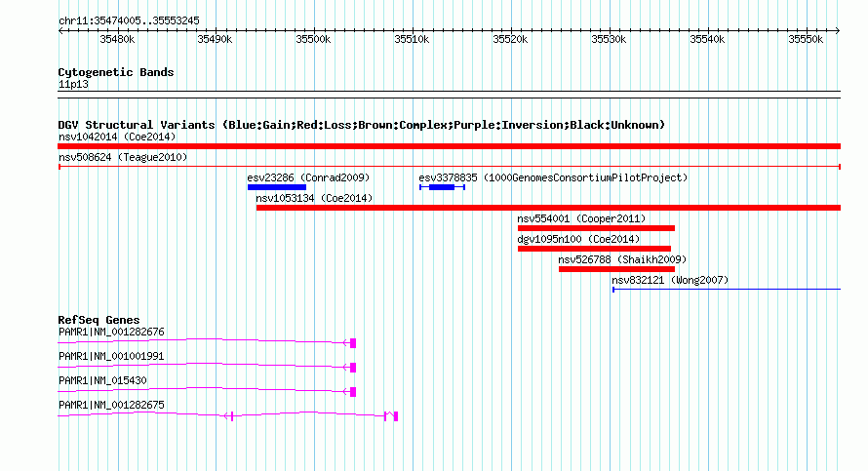Click the chr11:35474005..35553245 coordinates label
The image size is (868, 471).
click(129, 21)
